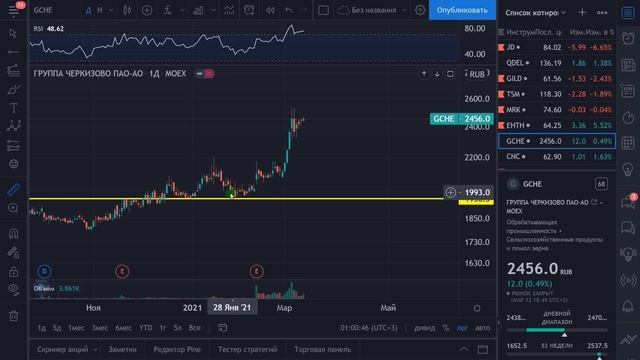This screenshot has width=640, height=360.
Task: Open the Fibonacci tools group
Action: (x=13, y=70)
